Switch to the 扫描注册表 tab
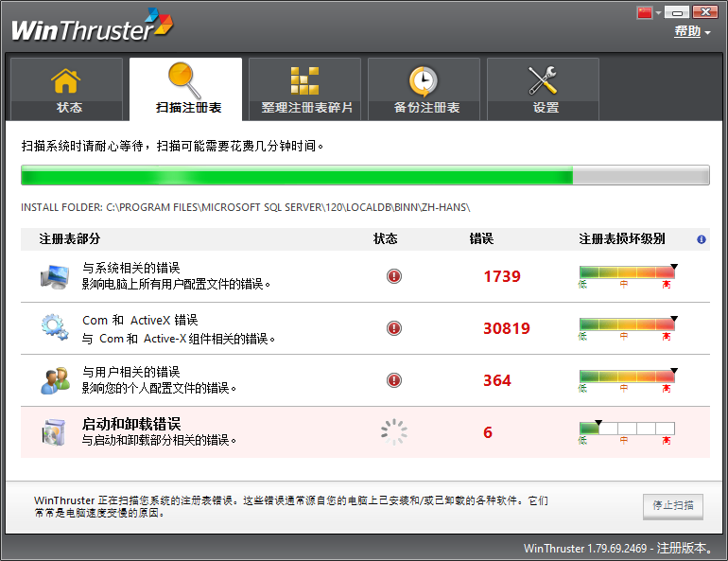 click(x=185, y=89)
